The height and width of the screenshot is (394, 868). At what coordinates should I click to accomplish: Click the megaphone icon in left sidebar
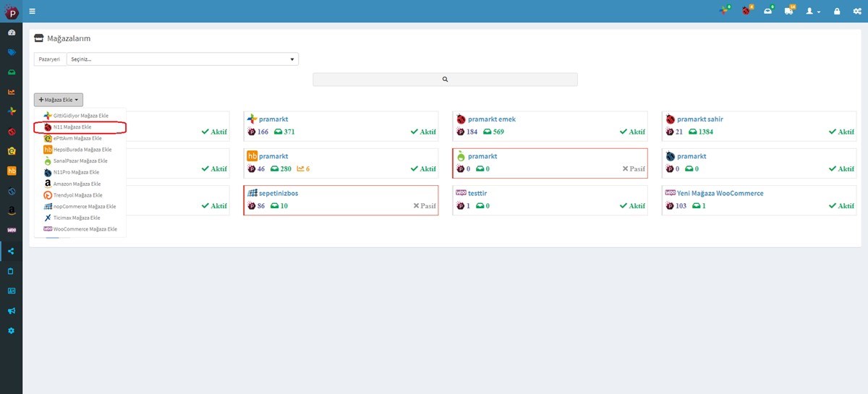click(11, 311)
